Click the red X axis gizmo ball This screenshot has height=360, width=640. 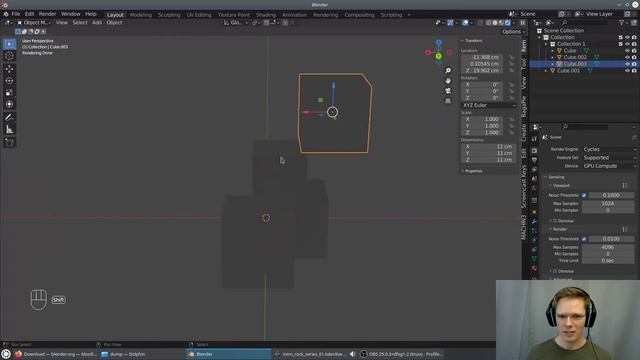click(428, 52)
